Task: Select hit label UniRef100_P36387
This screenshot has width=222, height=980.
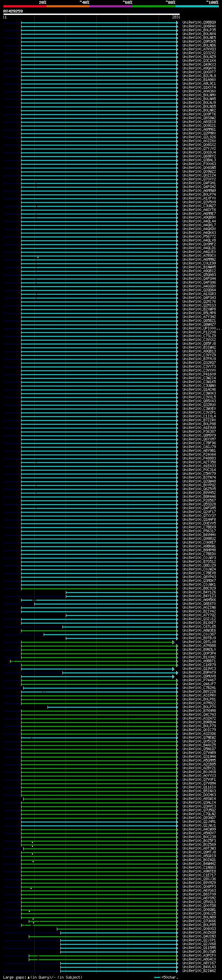Action: (199, 431)
